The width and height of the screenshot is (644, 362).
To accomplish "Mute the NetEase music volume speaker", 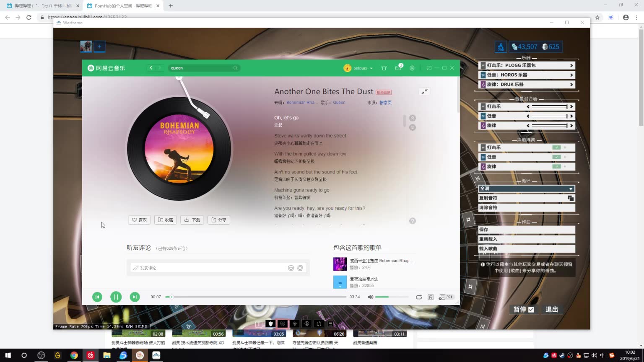I will 370,297.
